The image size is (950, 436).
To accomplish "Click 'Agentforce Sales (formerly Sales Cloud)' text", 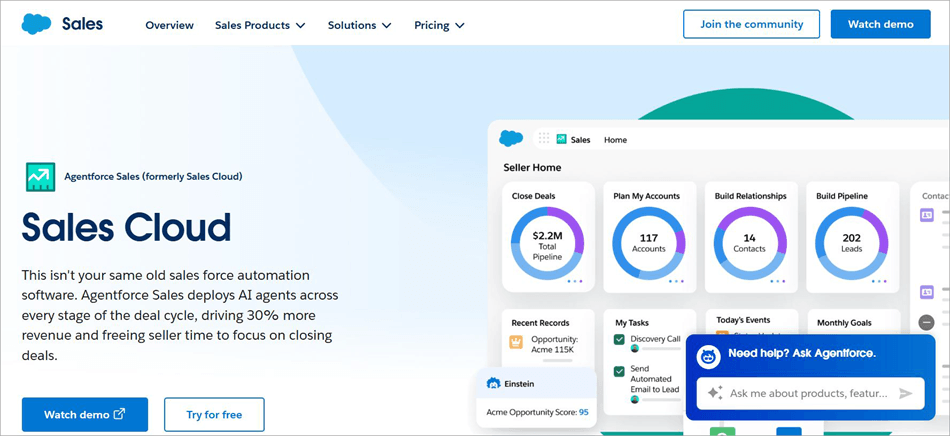I will [153, 177].
